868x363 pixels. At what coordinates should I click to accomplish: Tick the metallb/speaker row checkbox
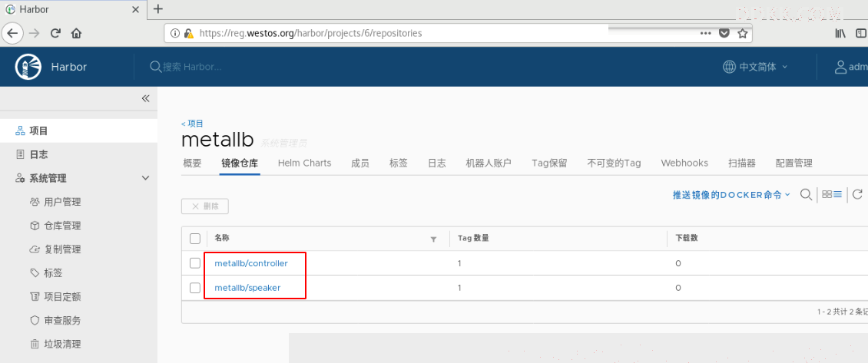pos(195,288)
